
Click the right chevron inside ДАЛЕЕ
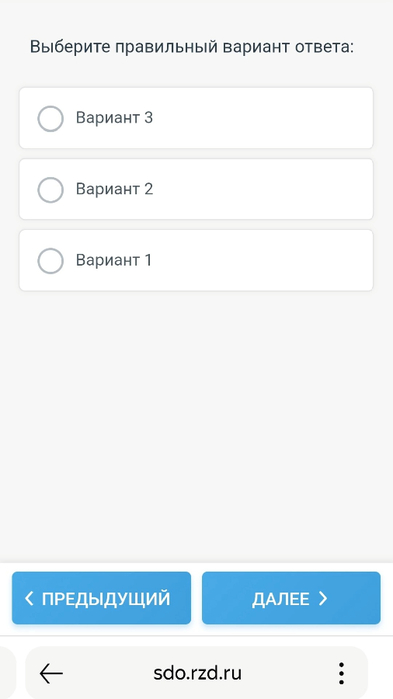coord(323,599)
